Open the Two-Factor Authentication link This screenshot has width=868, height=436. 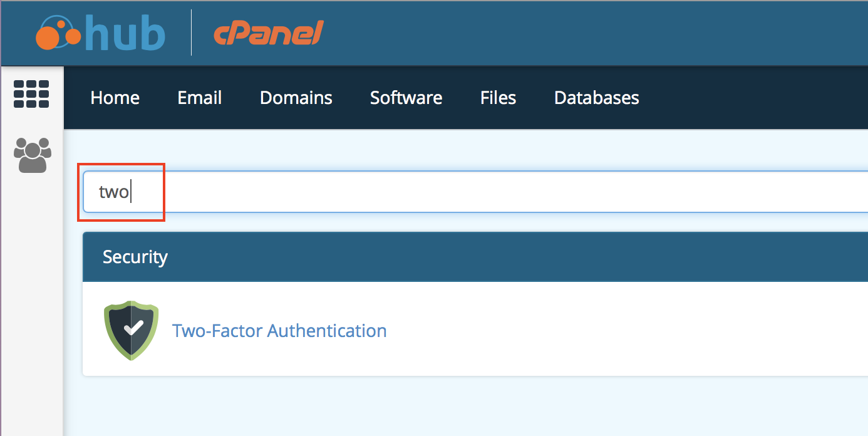point(279,330)
